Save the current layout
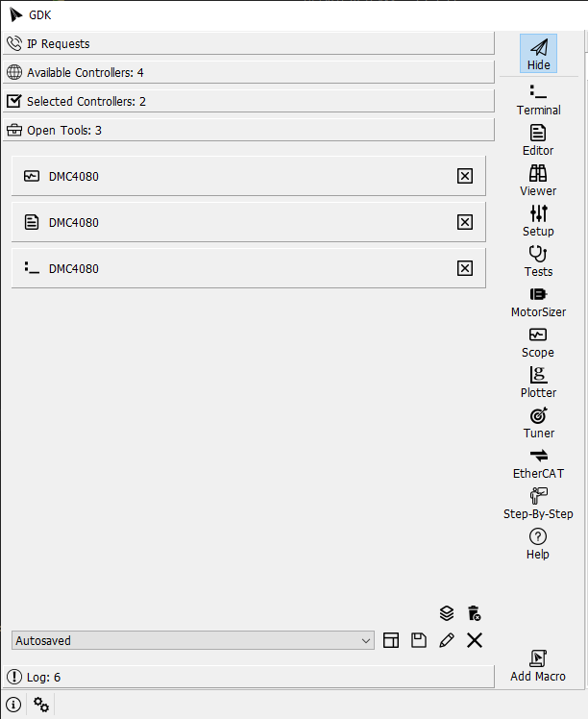The image size is (588, 719). tap(419, 640)
